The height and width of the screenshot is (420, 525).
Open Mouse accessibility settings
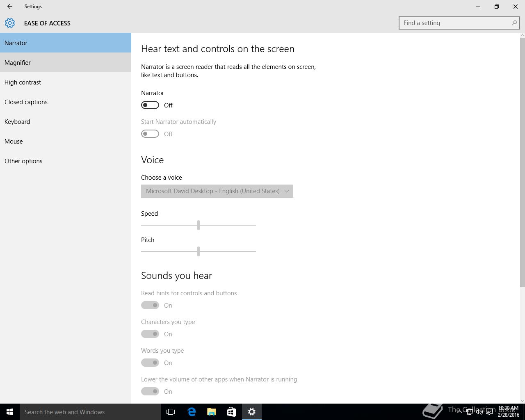pos(66,141)
